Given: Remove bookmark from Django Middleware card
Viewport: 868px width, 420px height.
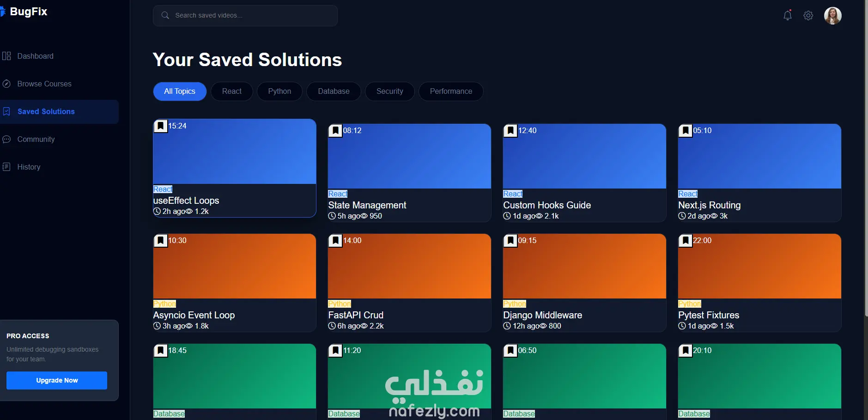Looking at the screenshot, I should pos(510,240).
